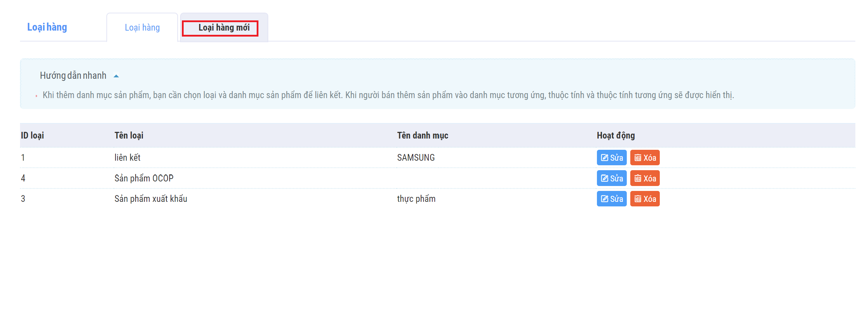Open the Loại hàng mới tab
868x327 pixels.
pyautogui.click(x=224, y=28)
